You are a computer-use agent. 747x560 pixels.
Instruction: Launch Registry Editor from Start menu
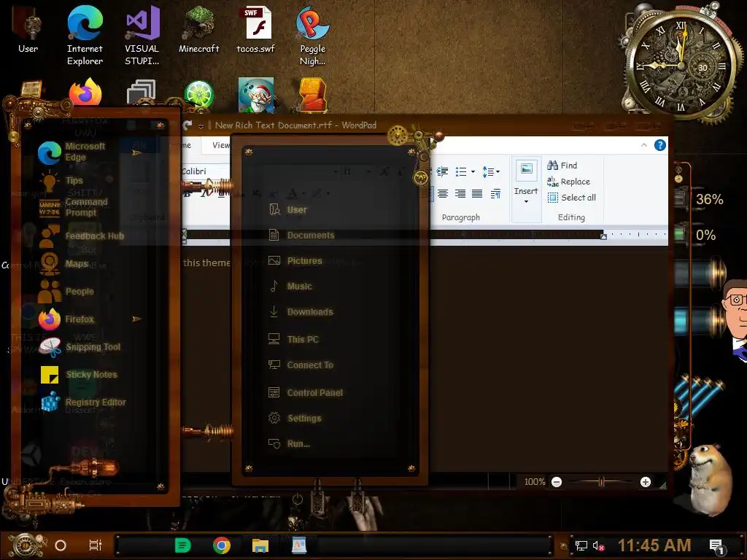(x=83, y=402)
